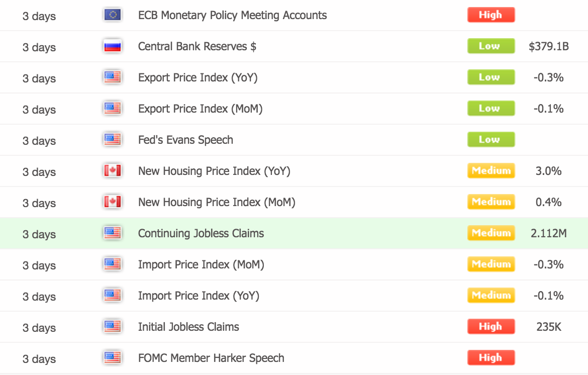588x375 pixels.
Task: Open the Export Price Index (MoM) event
Action: 200,109
